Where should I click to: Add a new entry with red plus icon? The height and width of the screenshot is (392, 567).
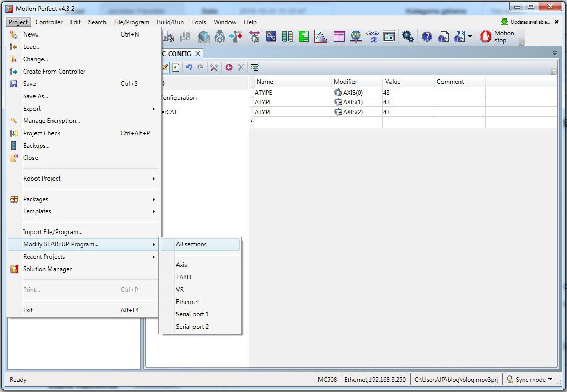229,67
